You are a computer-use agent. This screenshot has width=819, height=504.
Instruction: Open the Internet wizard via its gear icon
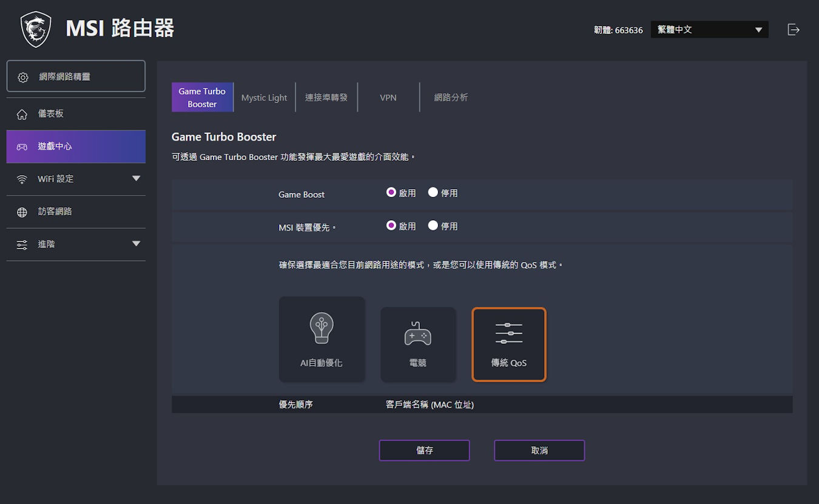coord(23,77)
